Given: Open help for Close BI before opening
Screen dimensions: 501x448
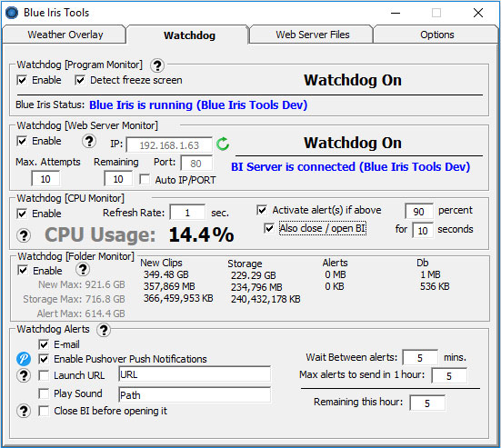Looking at the screenshot, I should point(24,411).
